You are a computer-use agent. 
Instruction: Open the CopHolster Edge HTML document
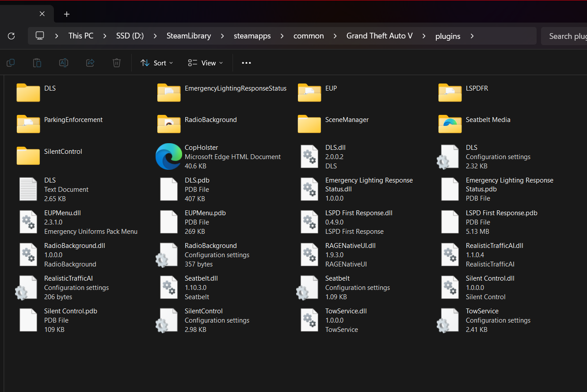(x=169, y=156)
